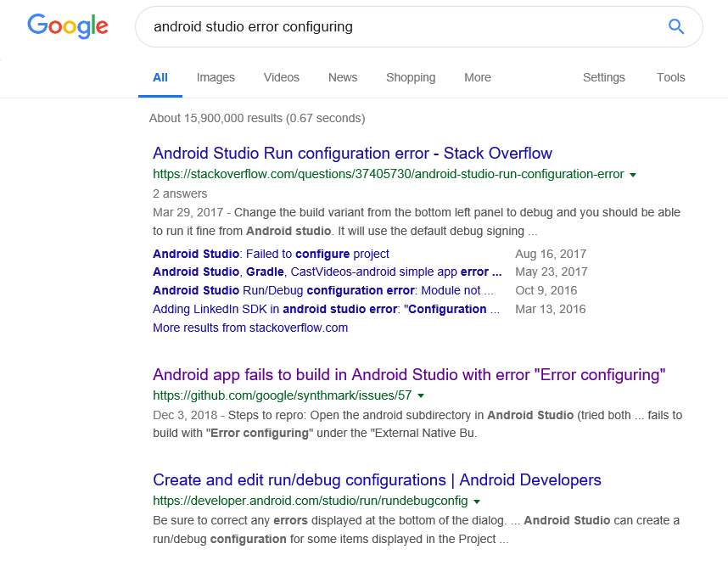Open the Settings menu

pyautogui.click(x=603, y=77)
